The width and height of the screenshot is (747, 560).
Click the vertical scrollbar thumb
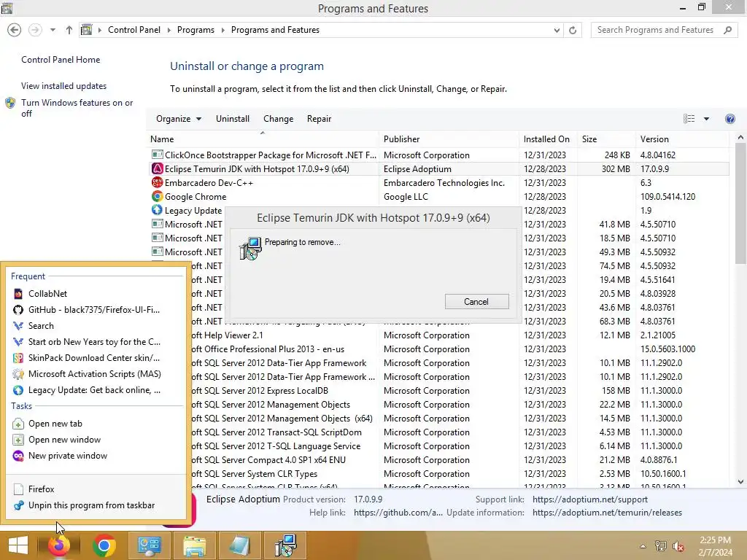tap(740, 203)
